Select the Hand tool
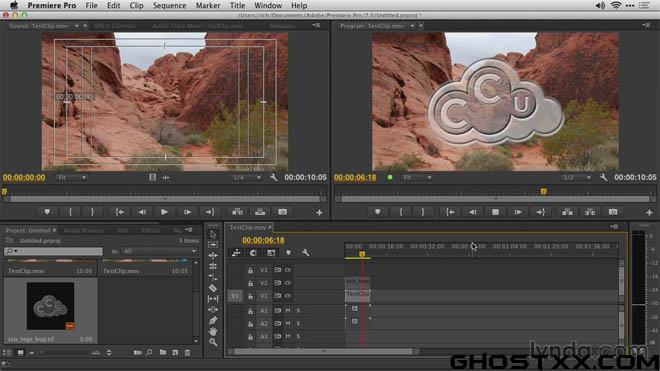Viewport: 660px width, 371px height. click(x=213, y=331)
